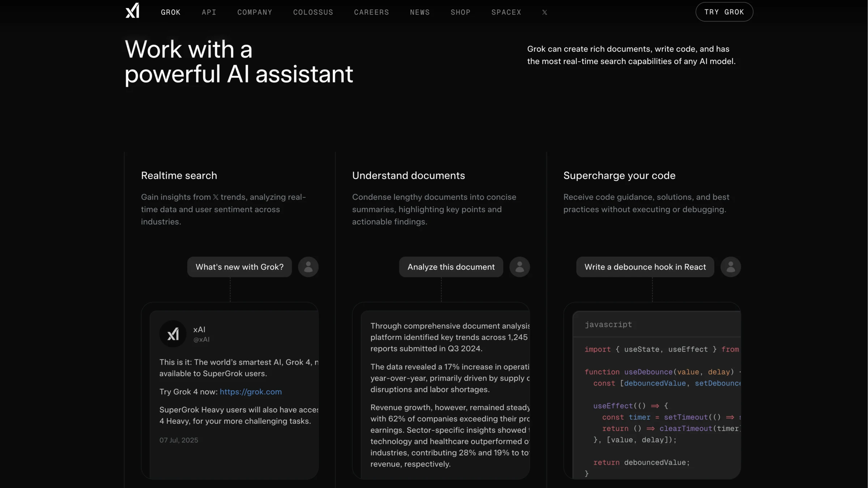This screenshot has height=488, width=868.
Task: Open the GROK navigation item
Action: click(171, 12)
